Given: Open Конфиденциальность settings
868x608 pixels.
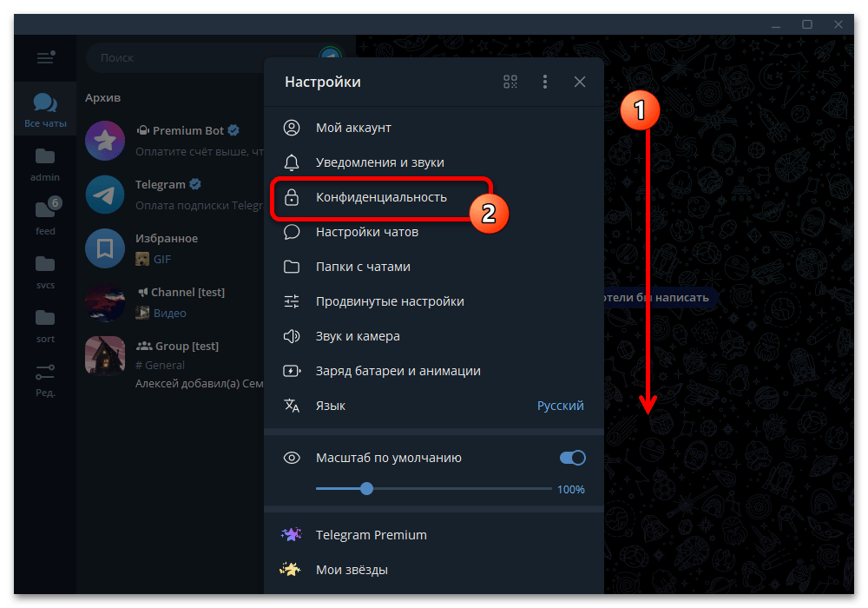Looking at the screenshot, I should [433, 198].
